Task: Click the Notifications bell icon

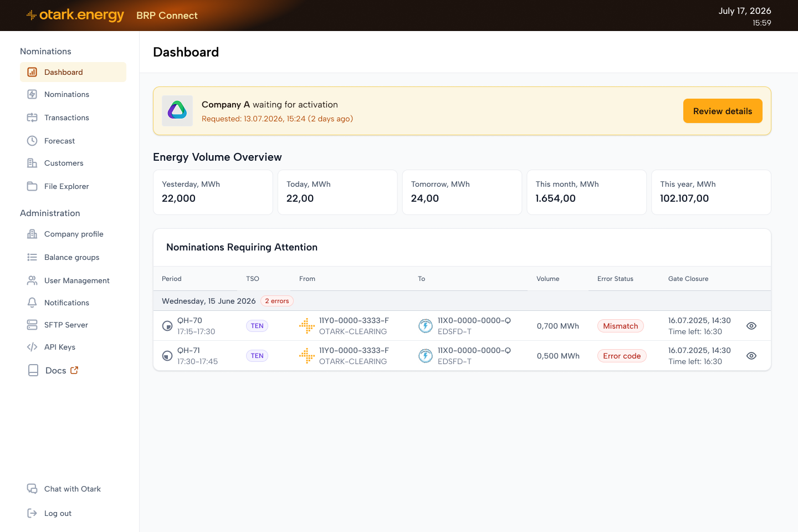Action: pyautogui.click(x=32, y=303)
